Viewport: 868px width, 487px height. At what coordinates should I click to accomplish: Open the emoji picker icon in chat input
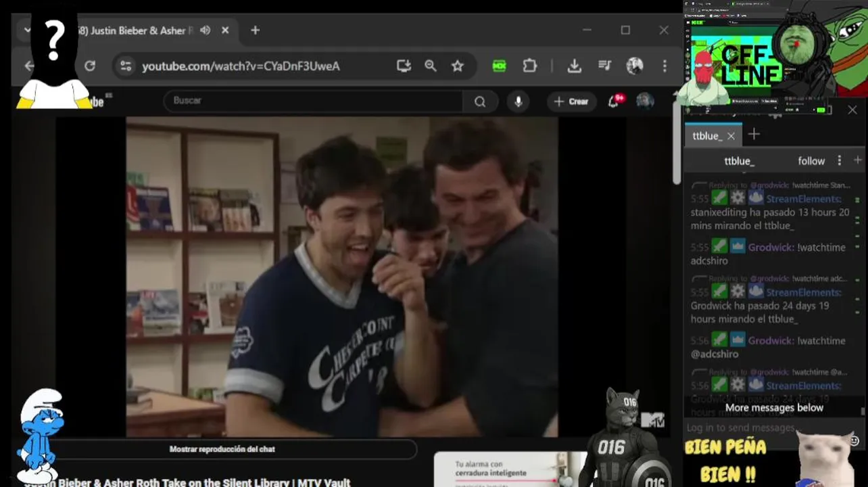click(x=854, y=440)
